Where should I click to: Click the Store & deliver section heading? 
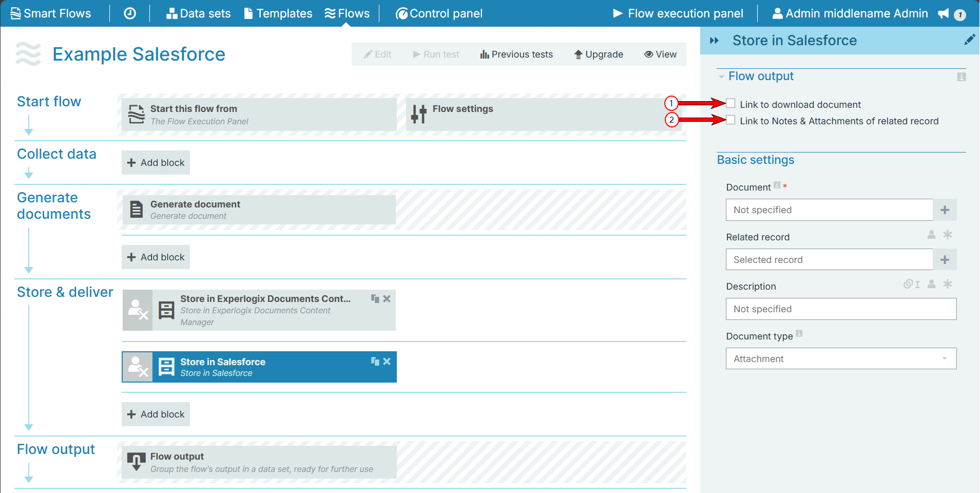[65, 292]
